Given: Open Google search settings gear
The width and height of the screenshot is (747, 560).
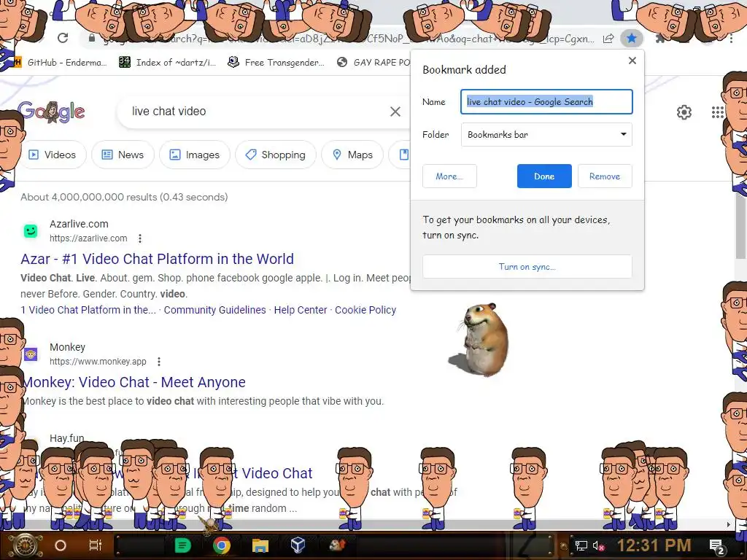Looking at the screenshot, I should [684, 112].
